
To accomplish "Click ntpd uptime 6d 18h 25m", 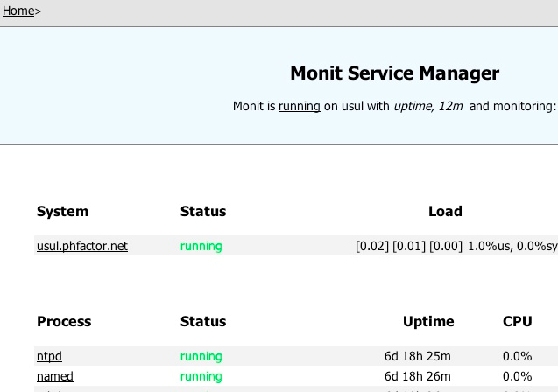I will (x=418, y=356).
